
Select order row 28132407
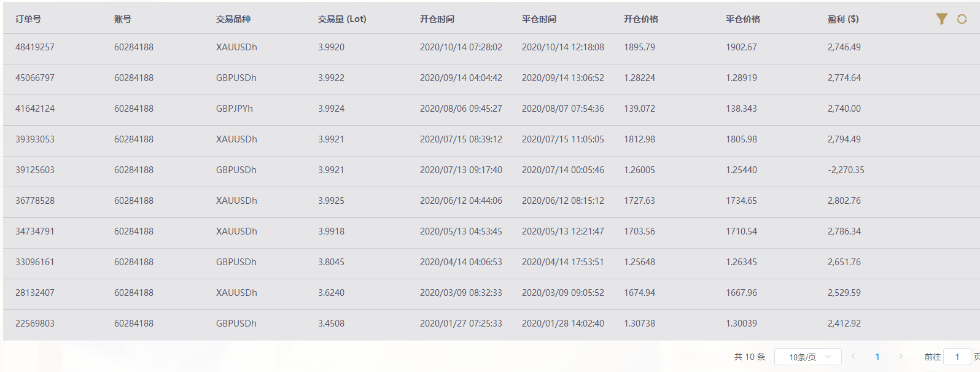click(491, 293)
